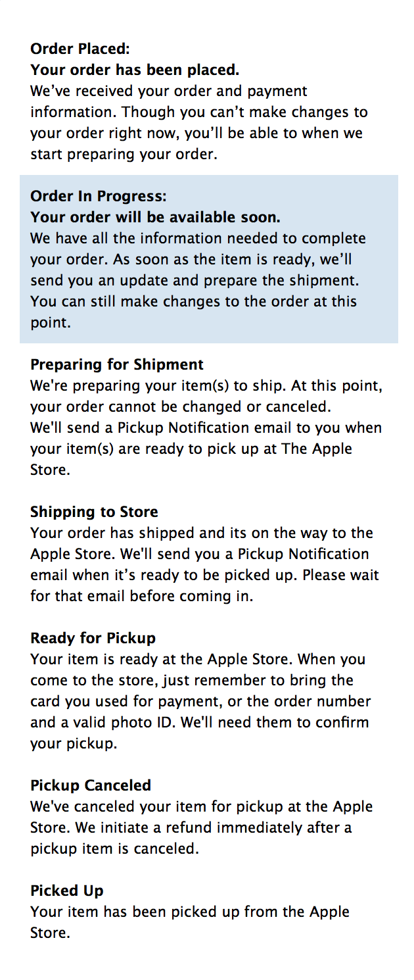The height and width of the screenshot is (980, 414).
Task: Click the "Preparing for Shipment" heading
Action: pyautogui.click(x=117, y=364)
